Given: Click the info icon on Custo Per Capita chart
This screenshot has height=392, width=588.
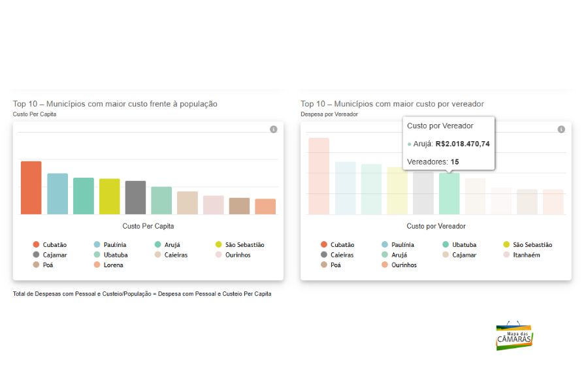Looking at the screenshot, I should pyautogui.click(x=274, y=129).
